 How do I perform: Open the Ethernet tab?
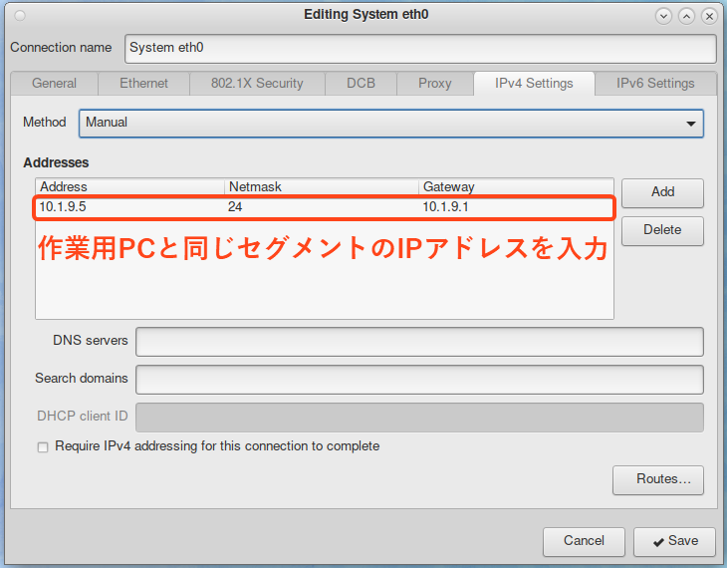click(x=143, y=84)
